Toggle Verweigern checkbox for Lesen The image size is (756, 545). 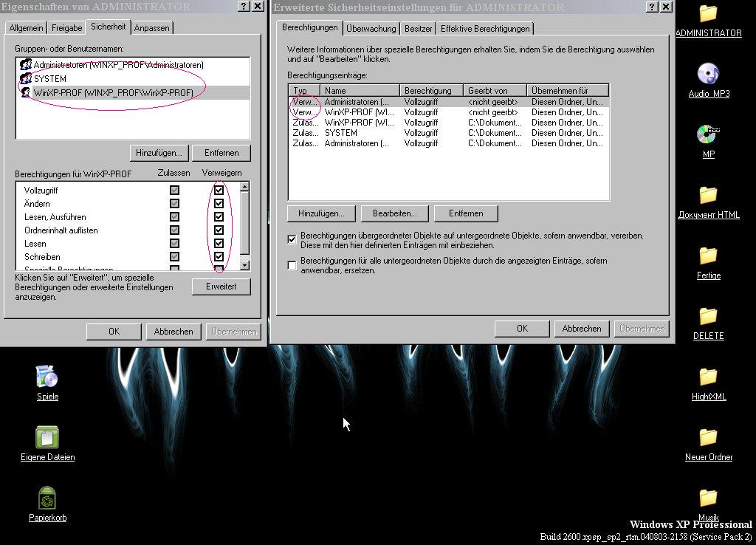tap(219, 244)
